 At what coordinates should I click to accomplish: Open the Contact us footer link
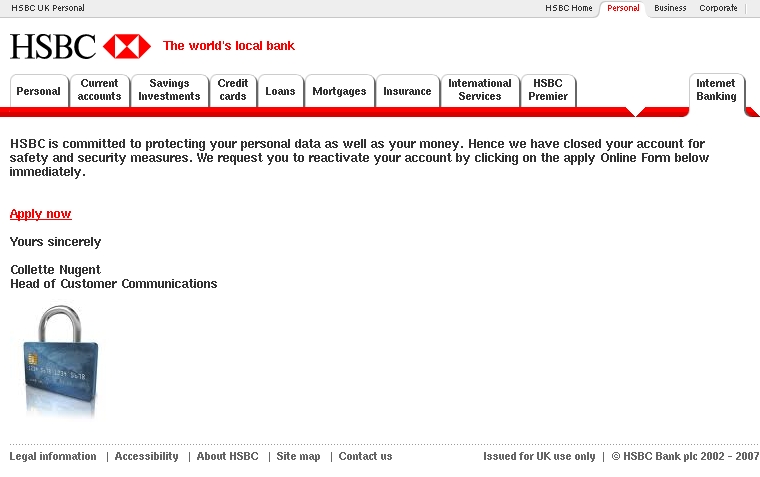[365, 456]
